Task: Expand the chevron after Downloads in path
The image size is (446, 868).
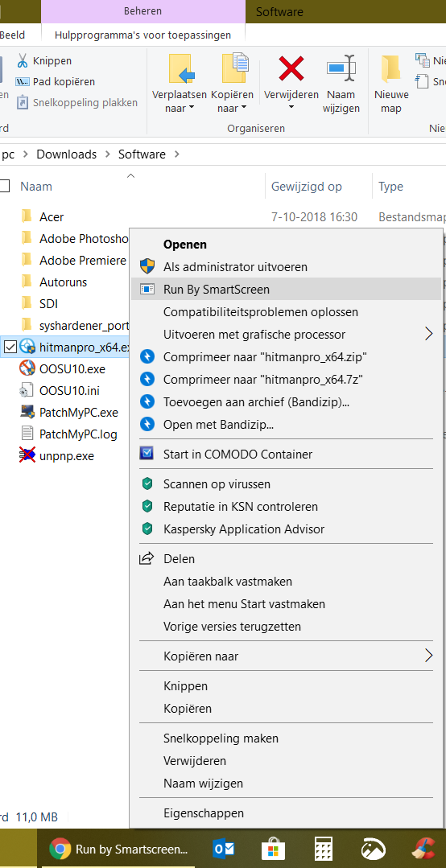Action: point(108,154)
